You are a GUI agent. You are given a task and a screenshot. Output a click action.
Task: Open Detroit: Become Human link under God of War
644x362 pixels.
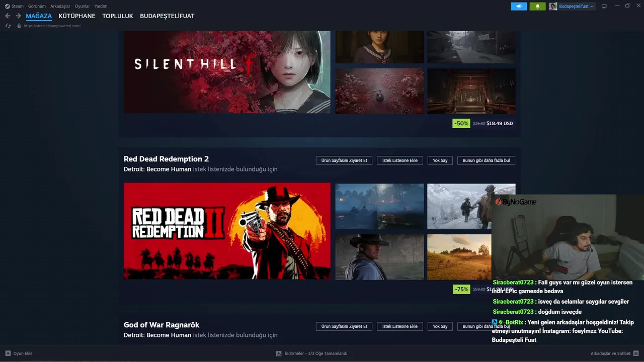tap(157, 335)
